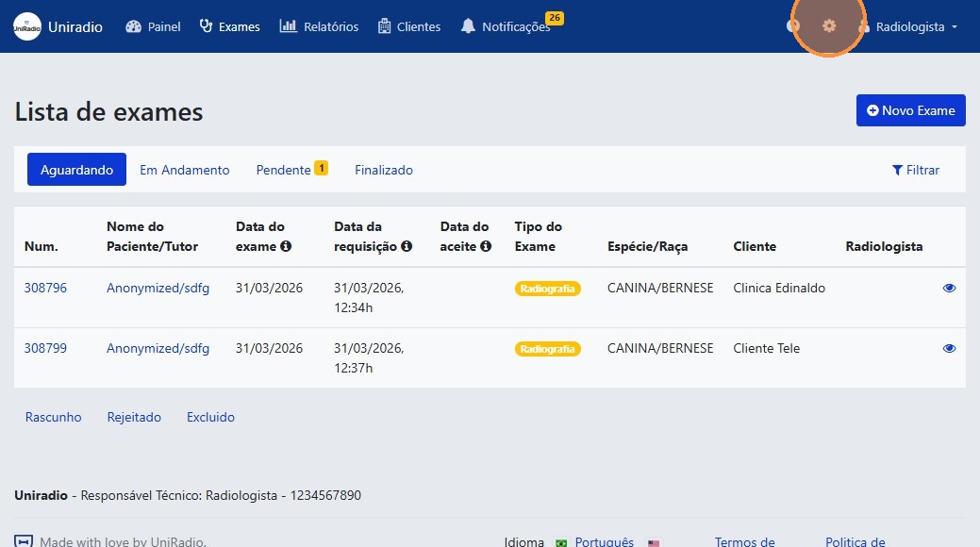The image size is (980, 547).
Task: Click the Novo Exame button
Action: [909, 110]
